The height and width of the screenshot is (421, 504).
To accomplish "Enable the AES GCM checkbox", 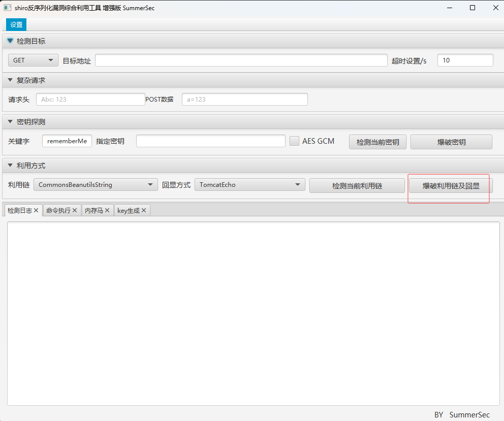I will coord(294,141).
